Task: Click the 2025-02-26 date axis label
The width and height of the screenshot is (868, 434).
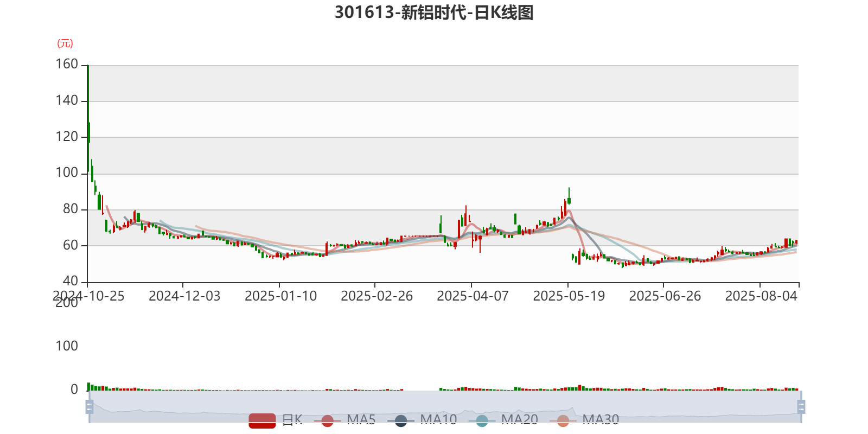Action: pyautogui.click(x=376, y=296)
